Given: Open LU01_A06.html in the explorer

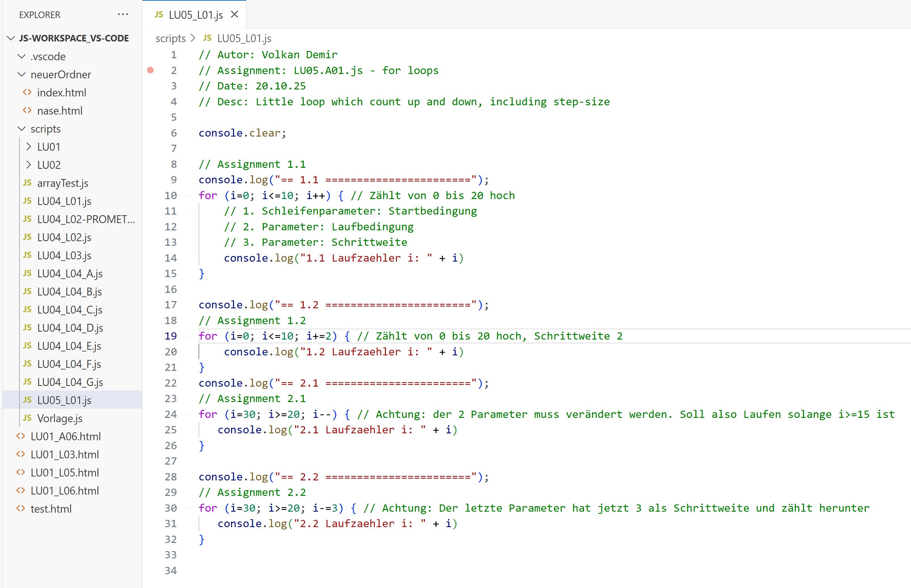Looking at the screenshot, I should click(x=65, y=436).
